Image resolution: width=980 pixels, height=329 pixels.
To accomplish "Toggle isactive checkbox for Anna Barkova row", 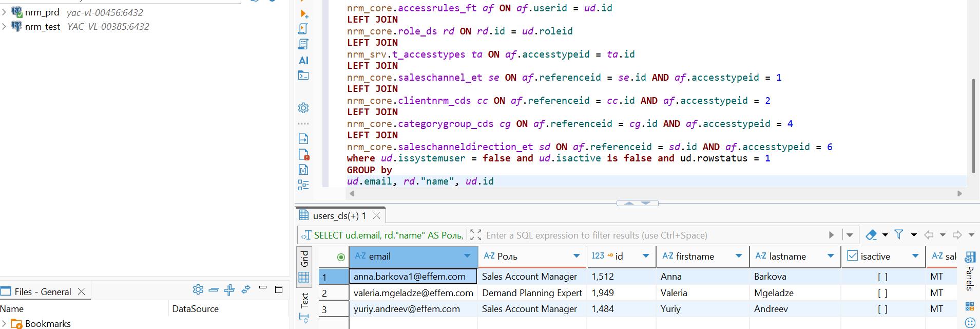I will point(882,277).
